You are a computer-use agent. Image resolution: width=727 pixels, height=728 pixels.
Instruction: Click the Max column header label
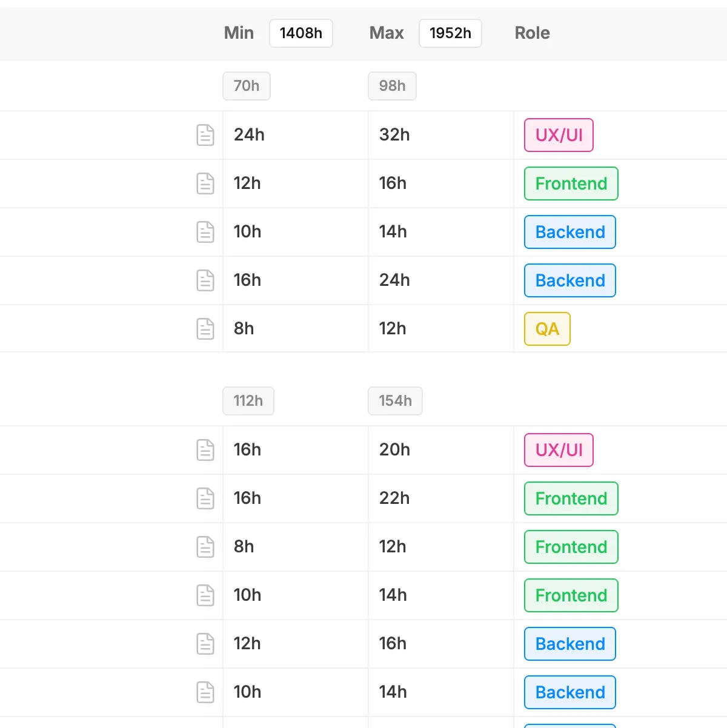pyautogui.click(x=387, y=33)
